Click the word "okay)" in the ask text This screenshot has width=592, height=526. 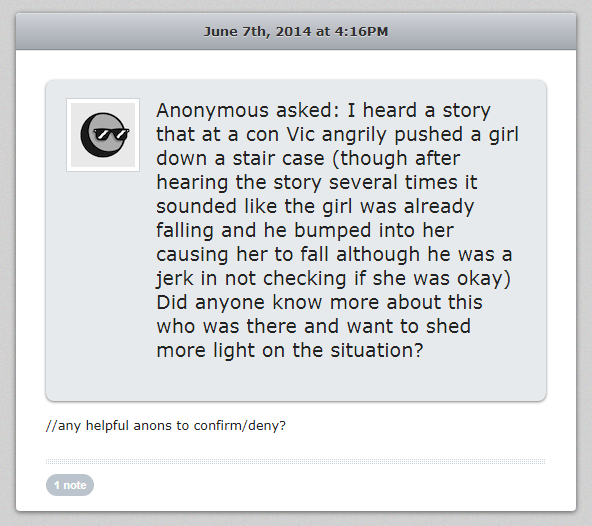[x=484, y=279]
